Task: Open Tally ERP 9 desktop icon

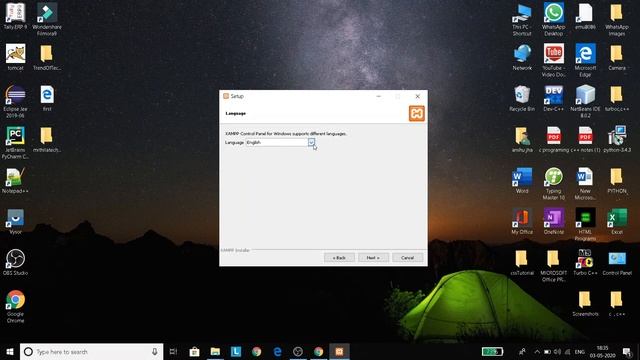Action: click(x=16, y=16)
